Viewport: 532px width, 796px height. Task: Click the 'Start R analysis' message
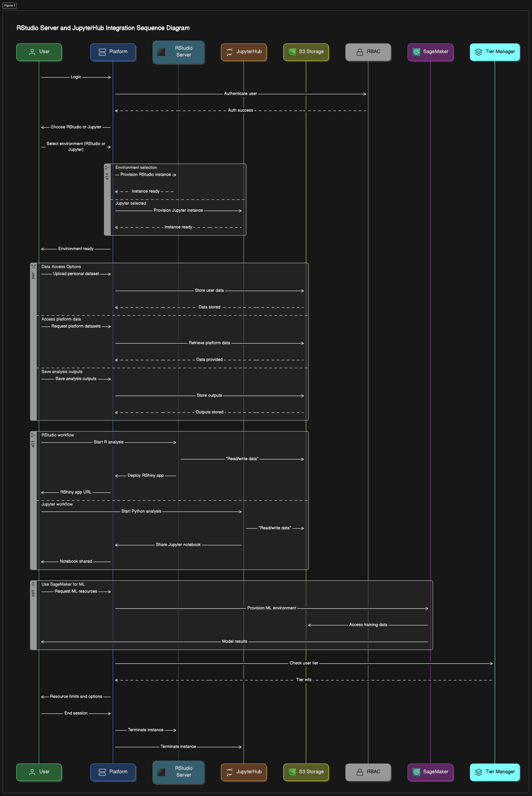pyautogui.click(x=109, y=442)
